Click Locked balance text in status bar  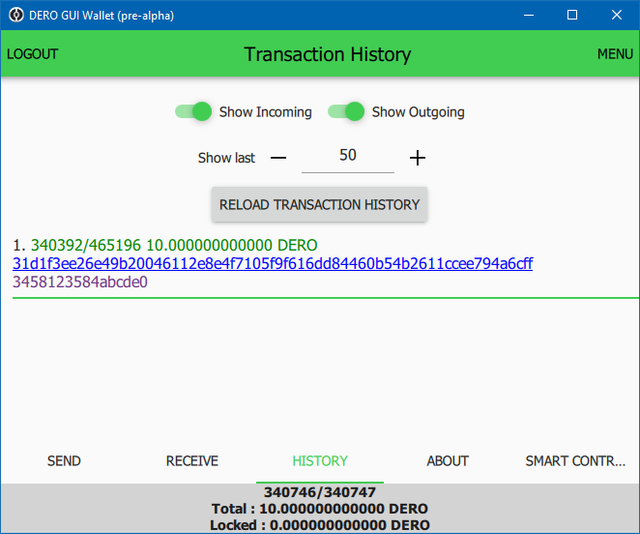point(320,525)
